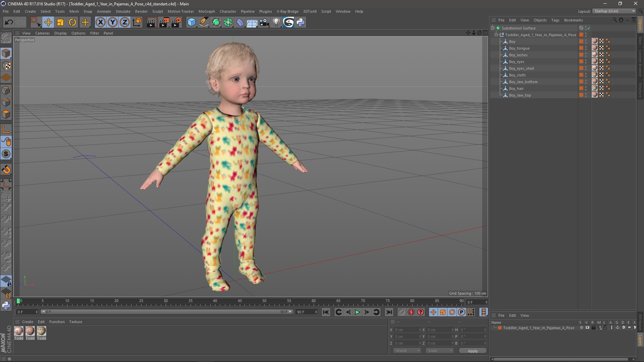Click the Undo arrow icon
The width and height of the screenshot is (644, 362).
click(9, 22)
